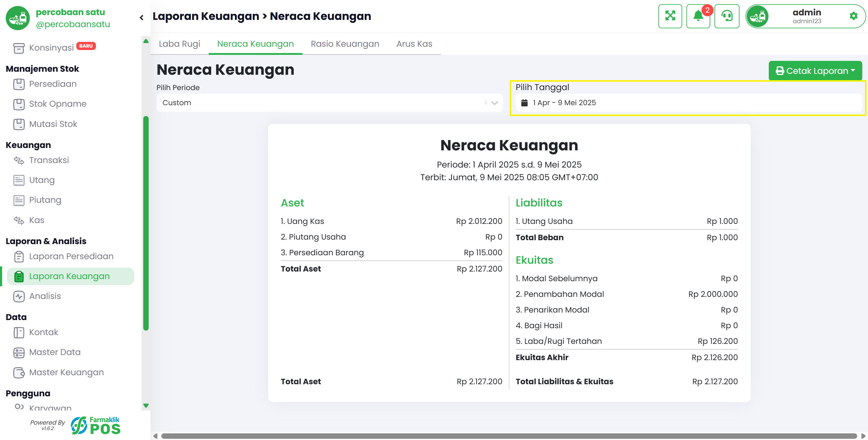Screen dimensions: 868x440
Task: Click the Pilih Periode dropdown chevron
Action: click(x=494, y=103)
